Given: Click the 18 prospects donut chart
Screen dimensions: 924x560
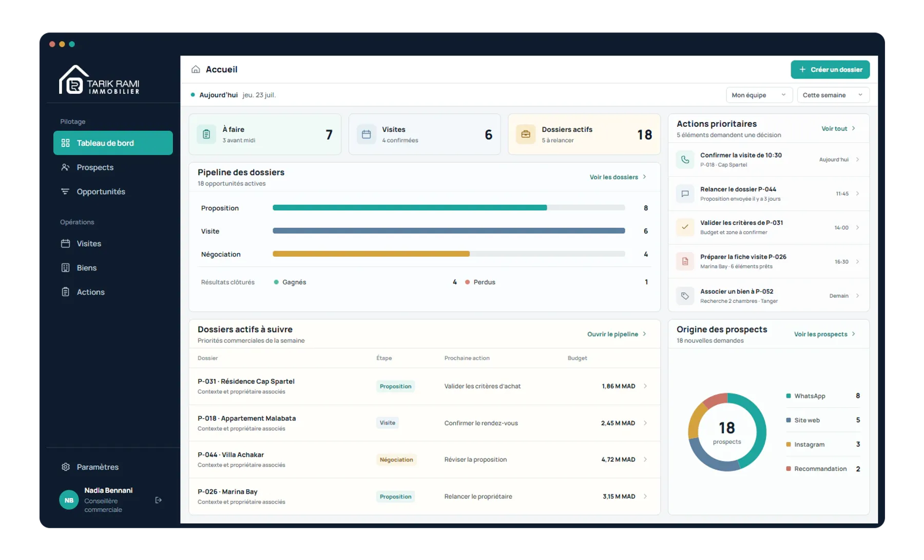Looking at the screenshot, I should pyautogui.click(x=727, y=432).
